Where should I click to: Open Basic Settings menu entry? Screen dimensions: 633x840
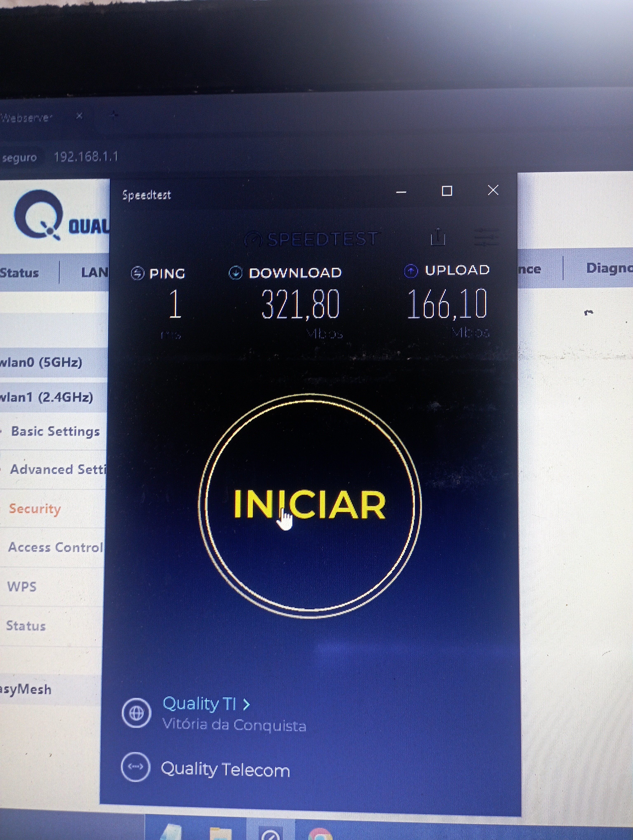55,431
